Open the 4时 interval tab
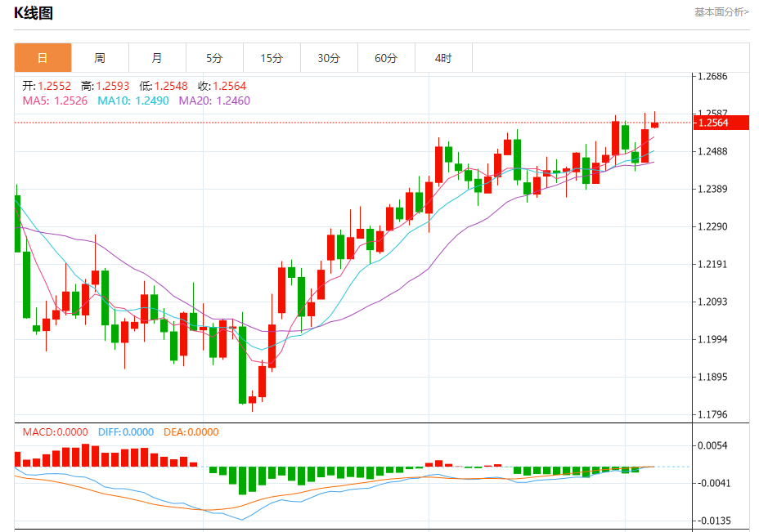The width and height of the screenshot is (759, 532). tap(443, 58)
